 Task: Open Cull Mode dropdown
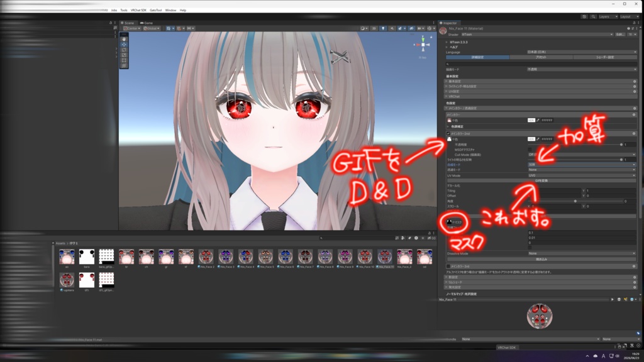click(x=582, y=155)
